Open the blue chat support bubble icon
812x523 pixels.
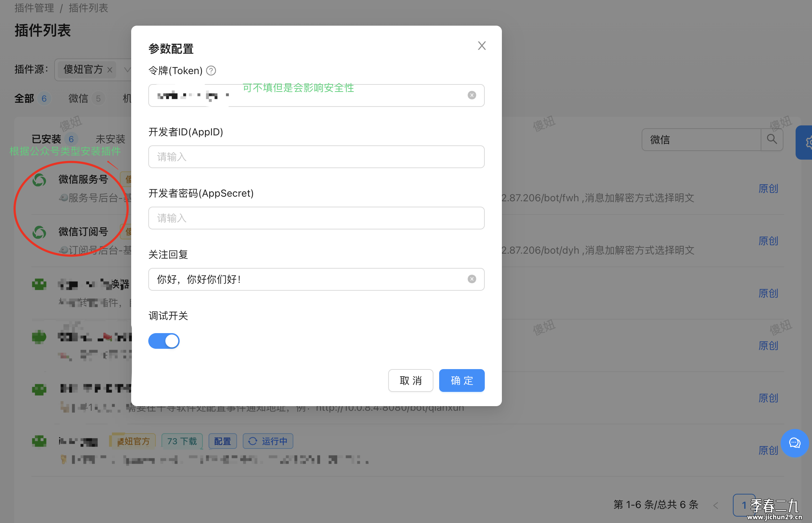click(x=795, y=443)
